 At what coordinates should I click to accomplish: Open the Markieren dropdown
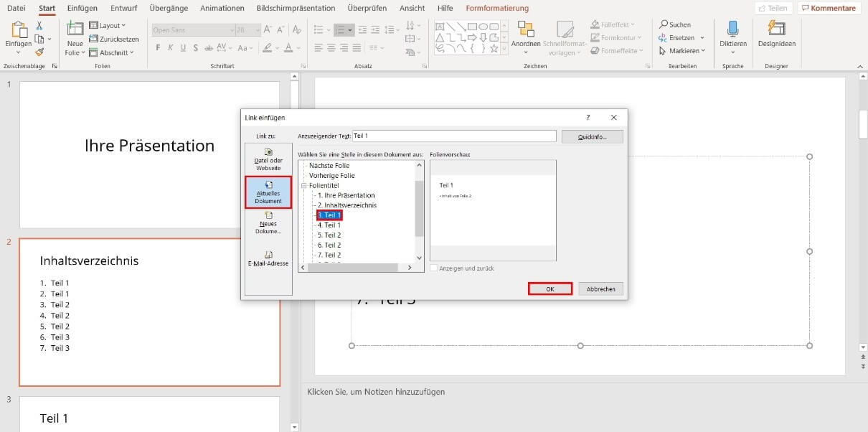[682, 51]
